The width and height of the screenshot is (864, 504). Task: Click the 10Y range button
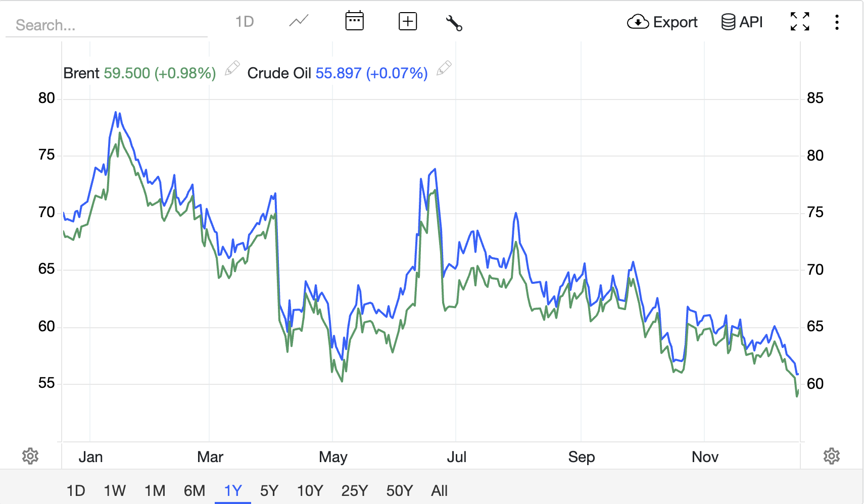tap(310, 489)
